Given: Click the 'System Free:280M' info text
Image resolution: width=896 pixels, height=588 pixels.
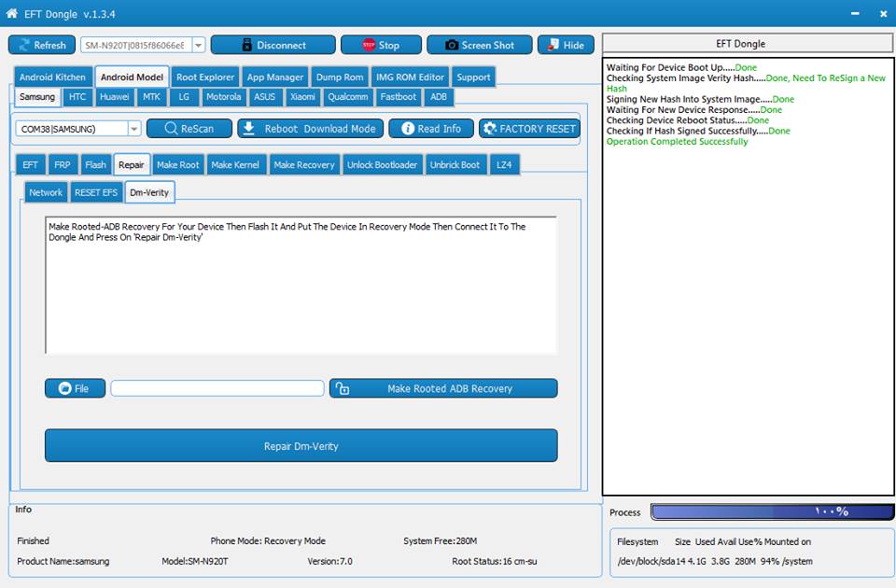Looking at the screenshot, I should coord(440,541).
